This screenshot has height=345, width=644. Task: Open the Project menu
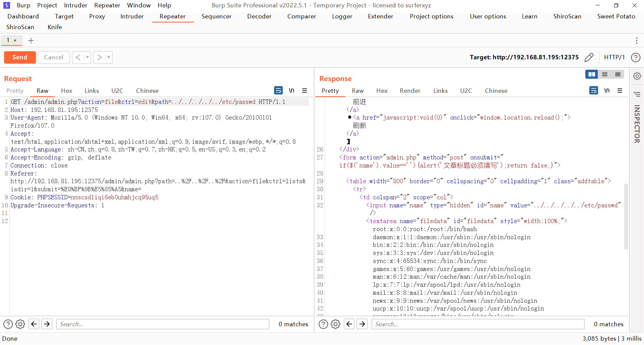(x=47, y=5)
